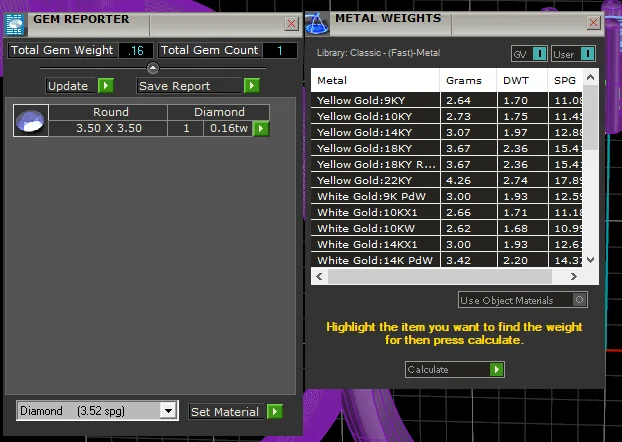Click the Round shape cell
Screen dimensions: 622x442
click(109, 112)
